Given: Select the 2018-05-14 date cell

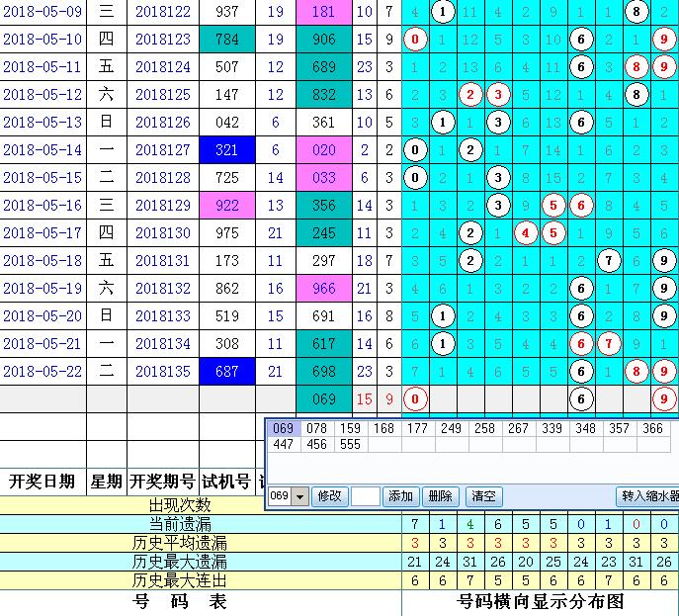Looking at the screenshot, I should pyautogui.click(x=42, y=150).
